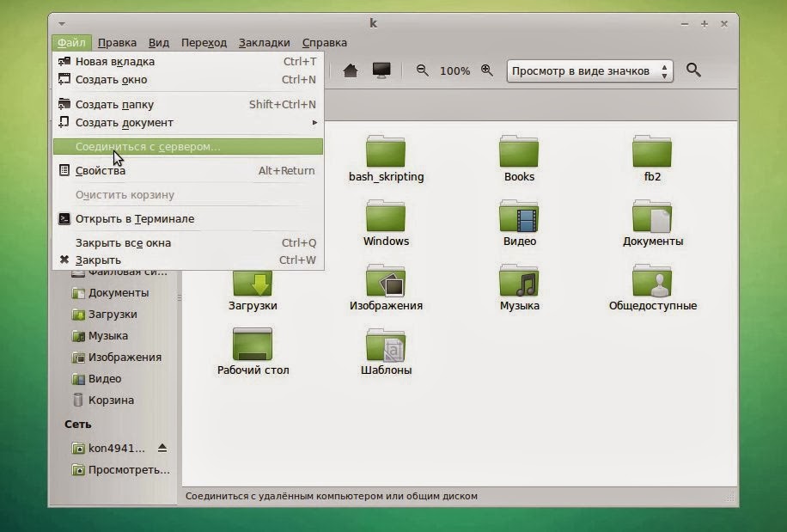Choose Создать папку menu entry

pyautogui.click(x=187, y=104)
